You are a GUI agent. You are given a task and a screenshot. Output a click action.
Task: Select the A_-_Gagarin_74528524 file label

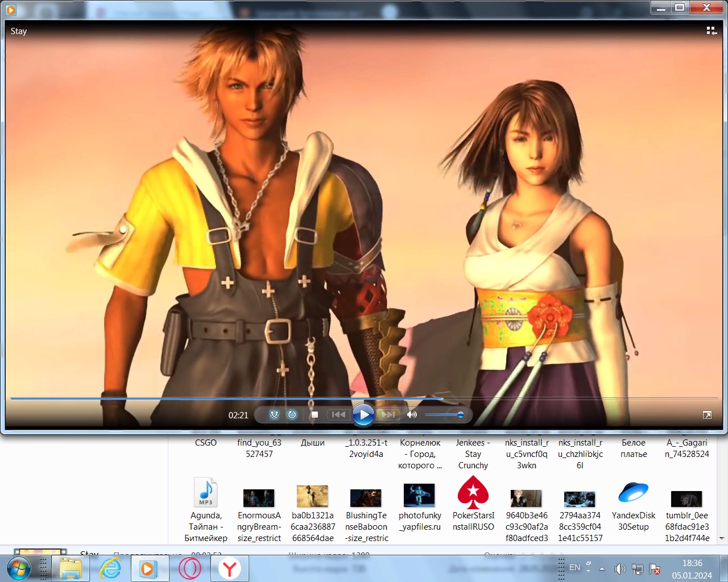(687, 448)
